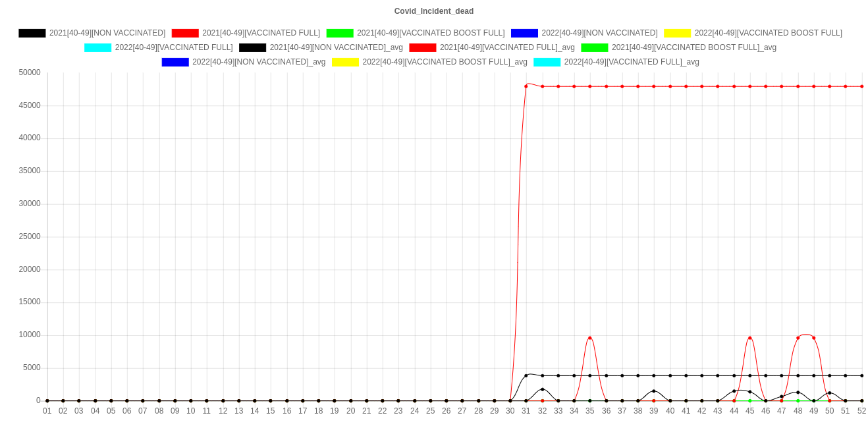Click cyan swatch for 2022 VACCINATED FULL_avg

[x=547, y=62]
